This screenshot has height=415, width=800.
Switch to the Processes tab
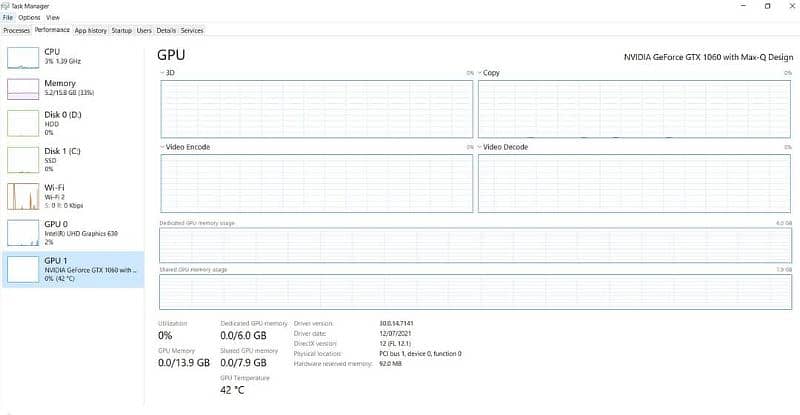(17, 30)
